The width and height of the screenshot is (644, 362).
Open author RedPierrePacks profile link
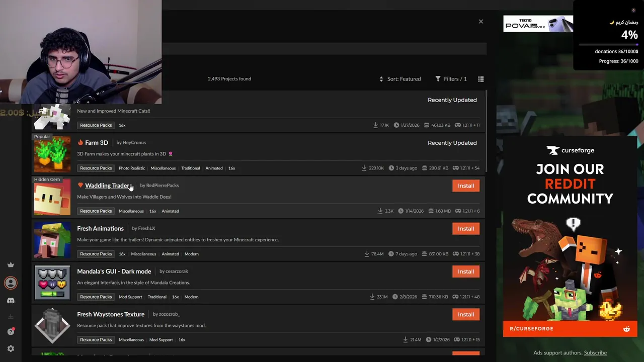pos(163,186)
